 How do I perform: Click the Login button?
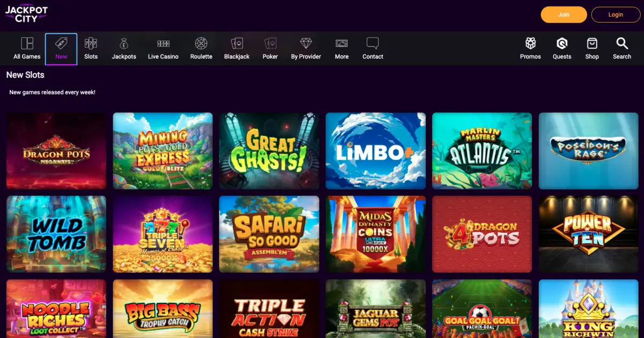(616, 14)
